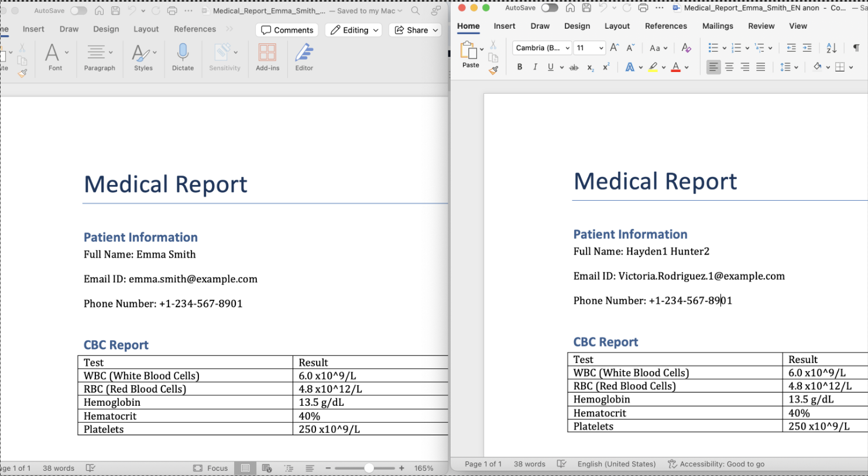Click the Comments button
Screen dimensions: 868x476
[287, 30]
